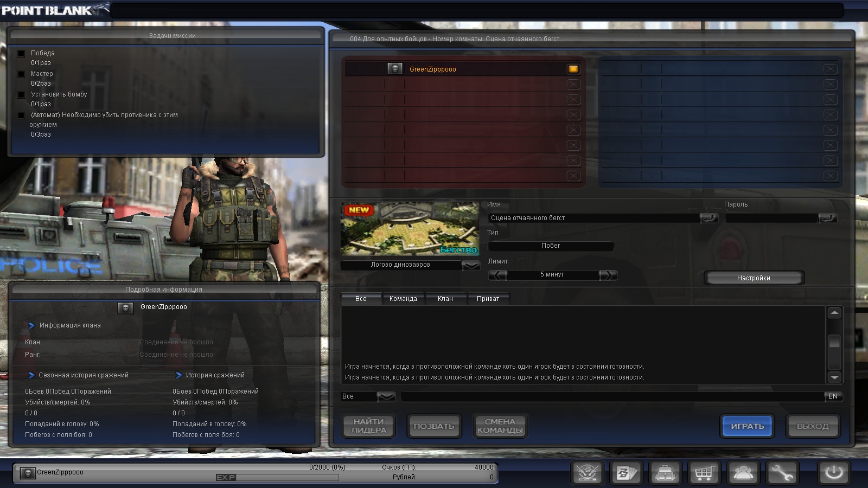Click GreenZipppooo's rank icon in the red team

click(x=395, y=69)
